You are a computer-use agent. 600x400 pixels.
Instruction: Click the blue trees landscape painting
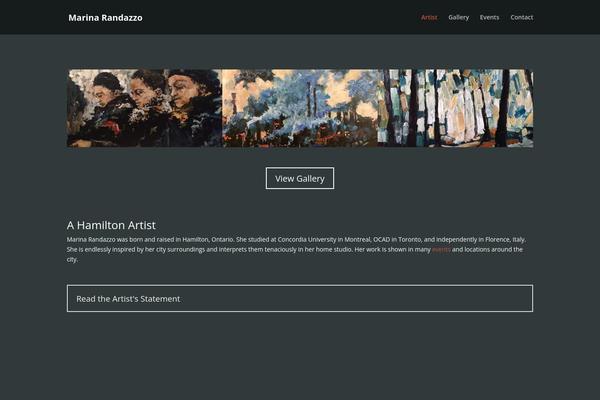coord(300,108)
